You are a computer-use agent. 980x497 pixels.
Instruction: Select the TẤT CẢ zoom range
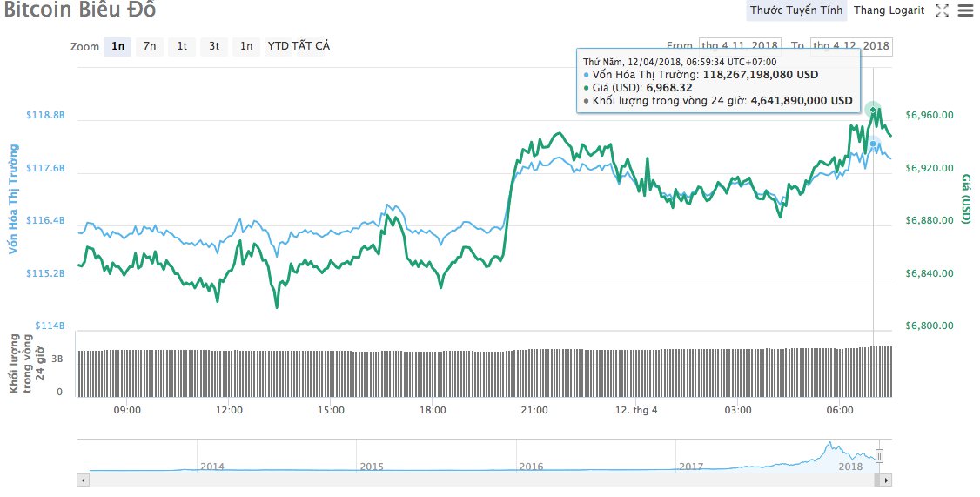pyautogui.click(x=311, y=46)
